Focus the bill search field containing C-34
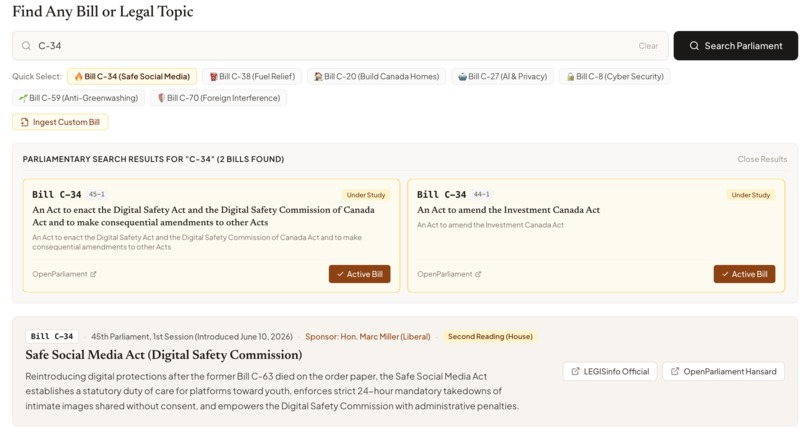The width and height of the screenshot is (806, 436). (x=340, y=46)
